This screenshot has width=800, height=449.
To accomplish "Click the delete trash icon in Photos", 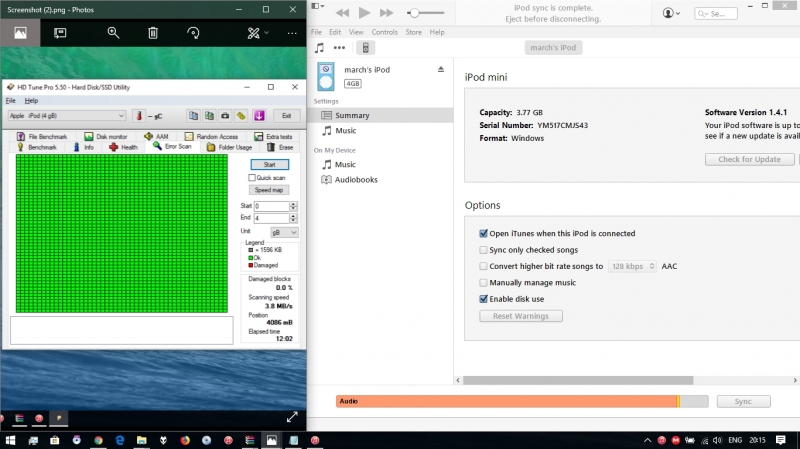I will pos(153,33).
